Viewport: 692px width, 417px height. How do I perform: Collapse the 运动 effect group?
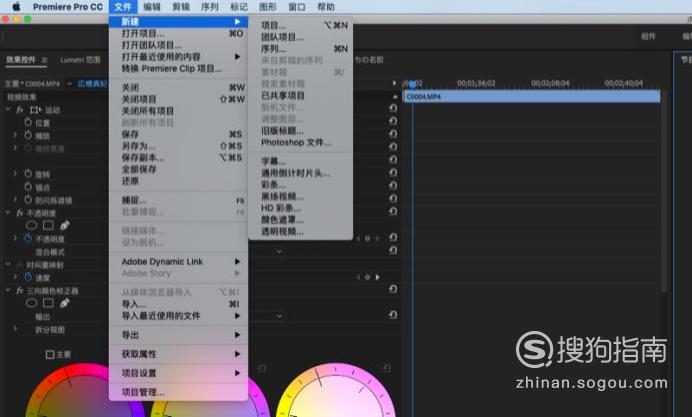pyautogui.click(x=8, y=109)
